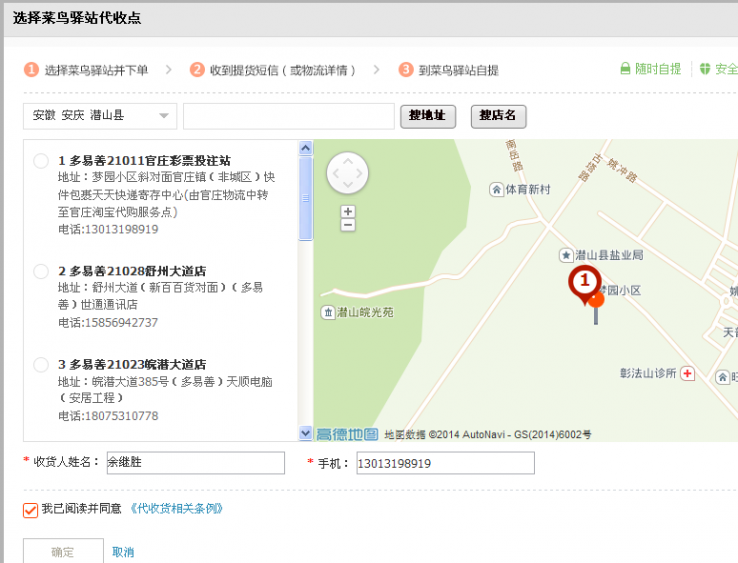
Task: Click the 体育新村 label on map
Action: click(x=528, y=189)
